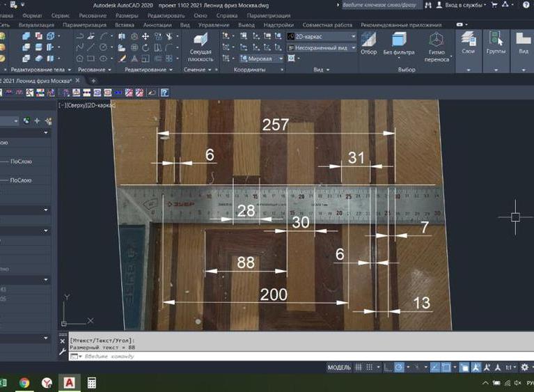Image resolution: width=534 pixels, height=392 pixels.
Task: Click the Отбор culling icon
Action: click(x=368, y=43)
